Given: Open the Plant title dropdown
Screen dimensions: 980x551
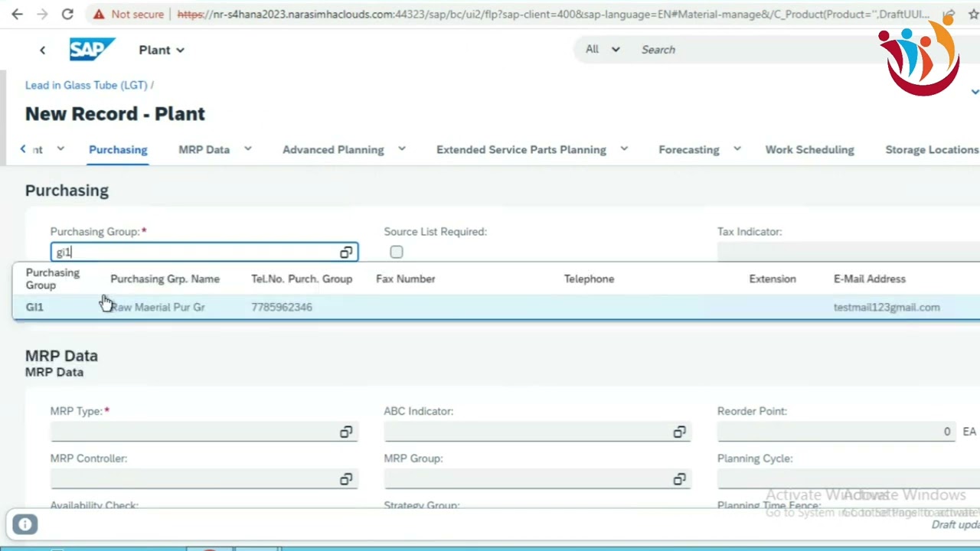Looking at the screenshot, I should point(162,50).
